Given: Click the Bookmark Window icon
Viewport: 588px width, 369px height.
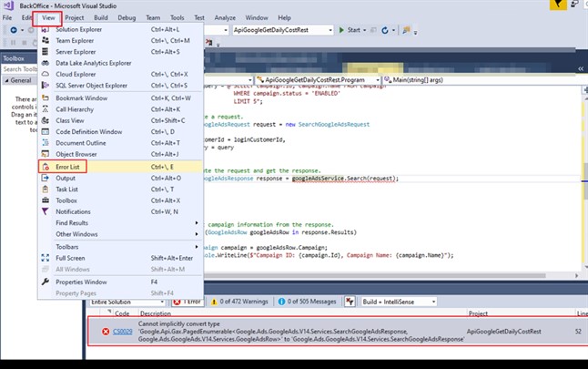Looking at the screenshot, I should (46, 98).
